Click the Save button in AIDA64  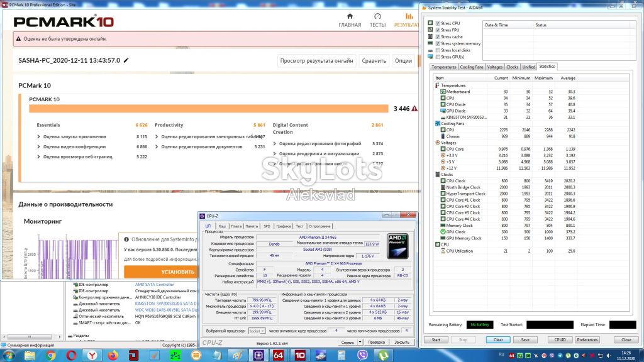point(525,340)
